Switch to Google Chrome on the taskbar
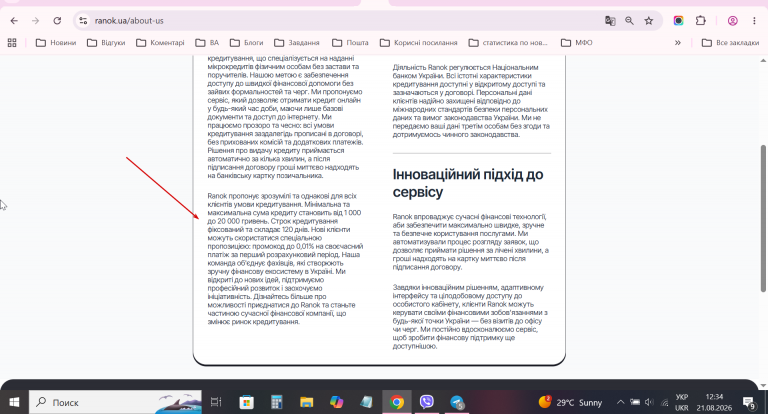Viewport: 768px width, 414px height. 397,402
